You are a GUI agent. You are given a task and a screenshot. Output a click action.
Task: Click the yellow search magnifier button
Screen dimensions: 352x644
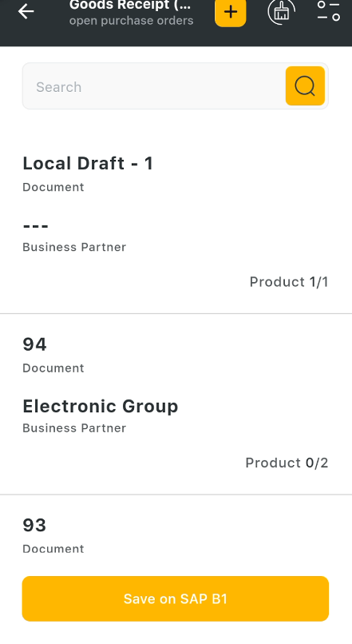(305, 85)
